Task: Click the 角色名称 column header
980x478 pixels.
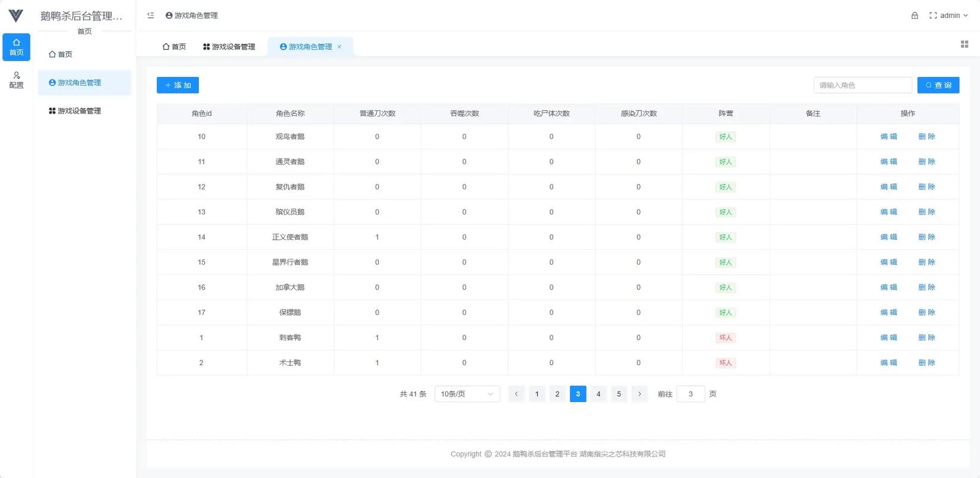Action: 290,114
